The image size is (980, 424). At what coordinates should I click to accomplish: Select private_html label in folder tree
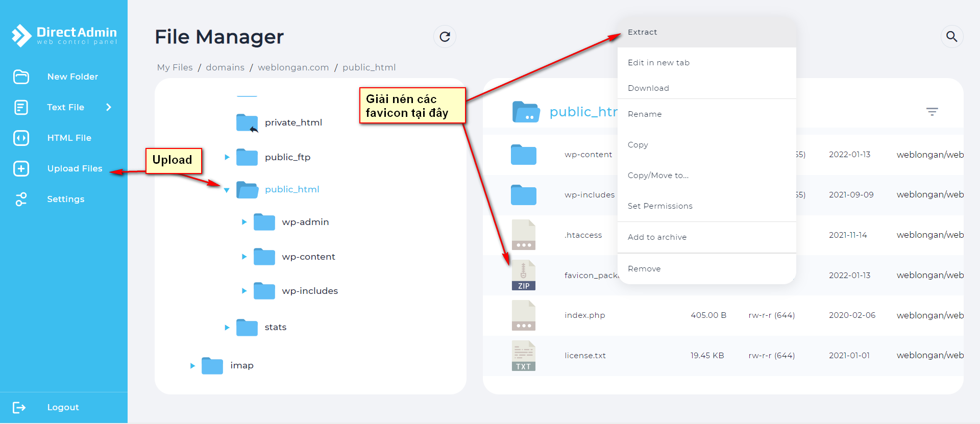tap(293, 122)
